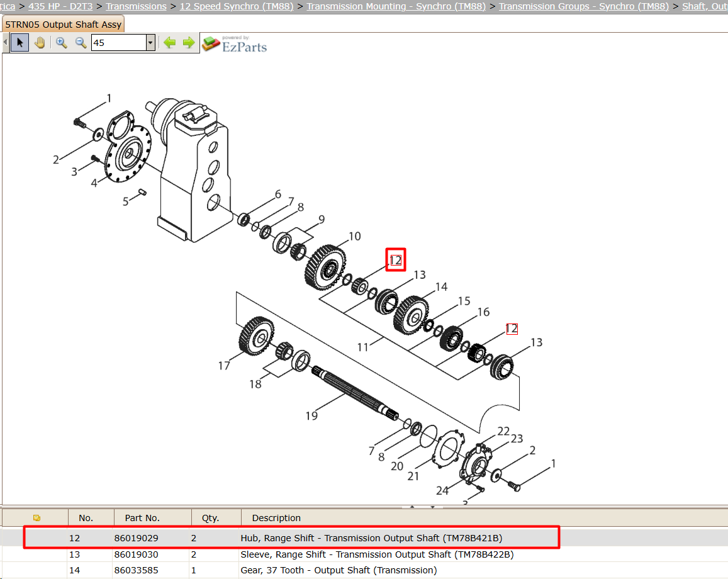Image resolution: width=728 pixels, height=579 pixels.
Task: Focus the zoom value field showing 45
Action: (x=119, y=43)
